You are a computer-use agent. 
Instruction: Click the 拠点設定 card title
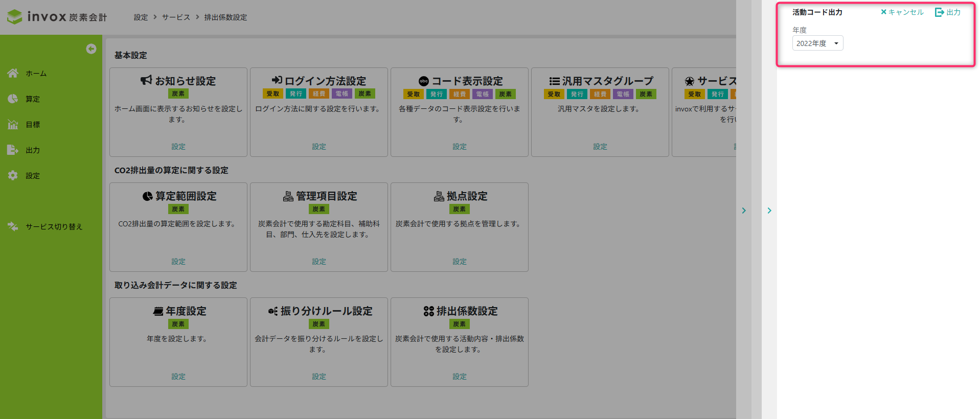(x=466, y=196)
